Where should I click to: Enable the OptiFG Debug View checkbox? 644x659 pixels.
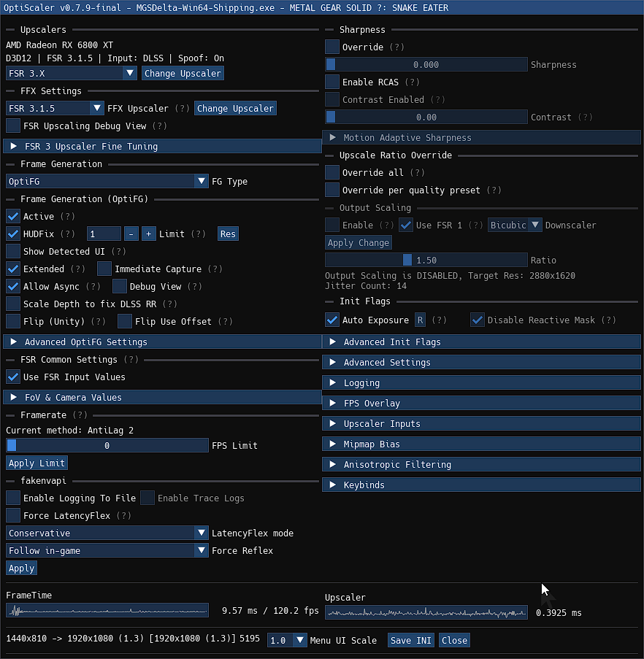(x=120, y=286)
